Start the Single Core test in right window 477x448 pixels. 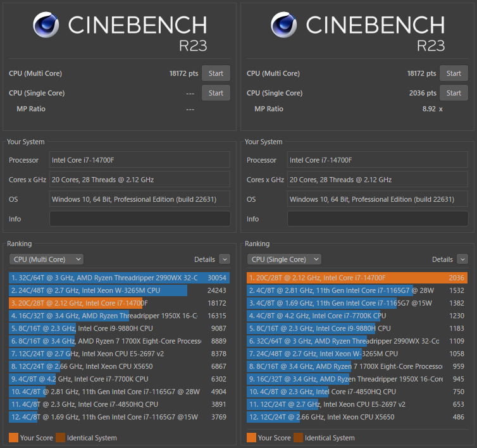[454, 93]
